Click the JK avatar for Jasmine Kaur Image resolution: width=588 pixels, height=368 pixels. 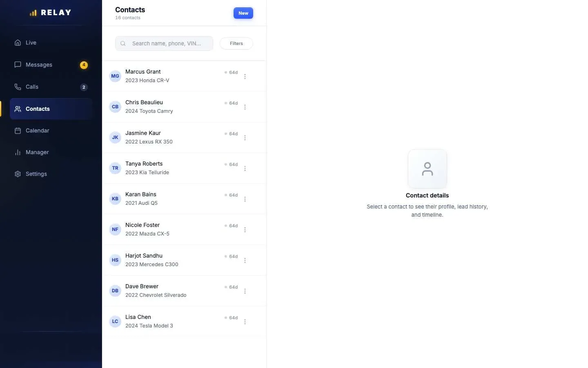pos(115,137)
